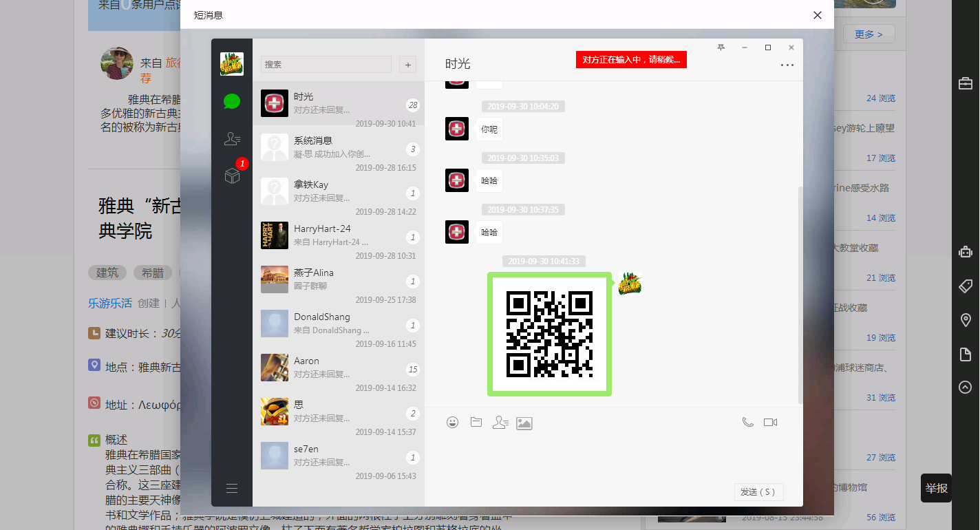Open the contacts list icon in sidebar
The width and height of the screenshot is (980, 530).
[232, 139]
